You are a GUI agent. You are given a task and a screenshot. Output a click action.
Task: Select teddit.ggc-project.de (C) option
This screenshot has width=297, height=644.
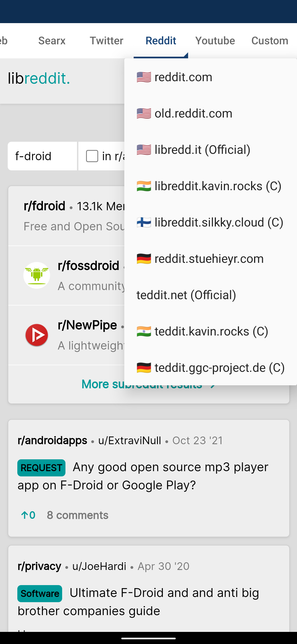(219, 368)
